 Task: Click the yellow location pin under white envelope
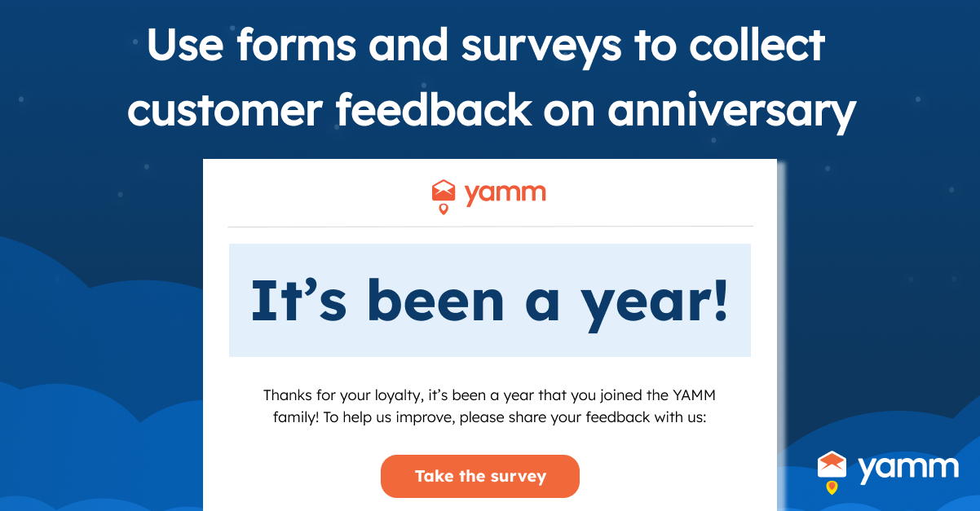click(x=832, y=487)
